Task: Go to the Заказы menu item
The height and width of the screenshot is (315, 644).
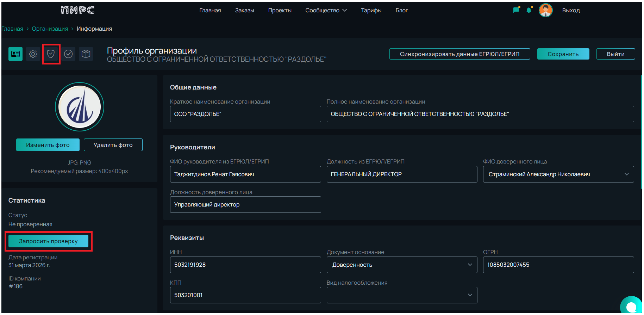Action: click(x=244, y=11)
